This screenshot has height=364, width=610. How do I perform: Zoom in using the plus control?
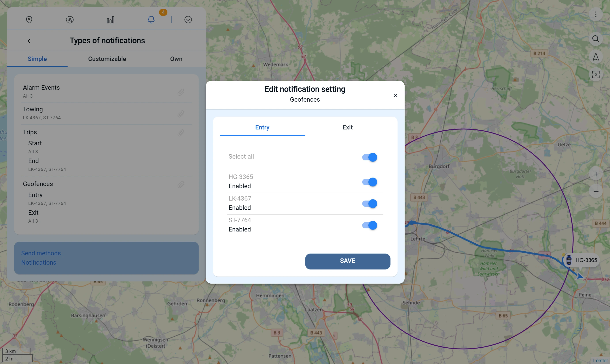click(596, 174)
